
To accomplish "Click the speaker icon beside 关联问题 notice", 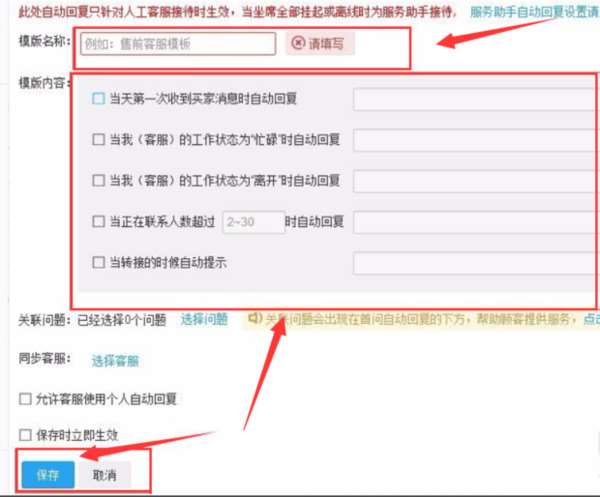I will [255, 318].
